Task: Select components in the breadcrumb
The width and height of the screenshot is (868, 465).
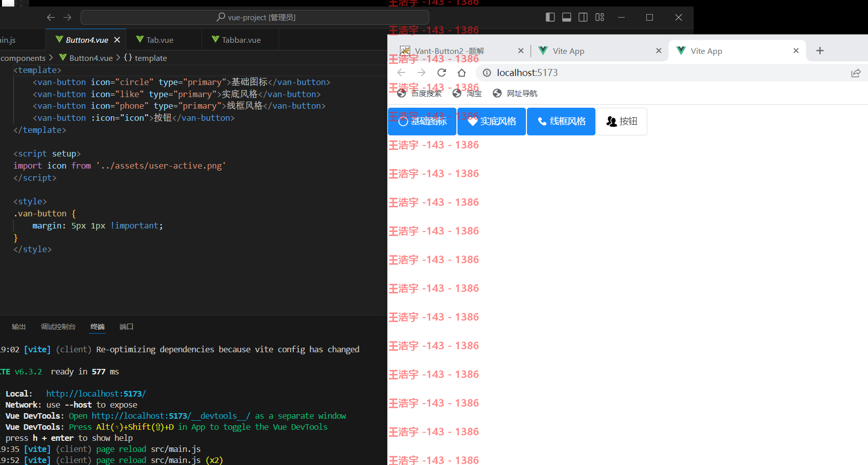Action: click(x=23, y=58)
